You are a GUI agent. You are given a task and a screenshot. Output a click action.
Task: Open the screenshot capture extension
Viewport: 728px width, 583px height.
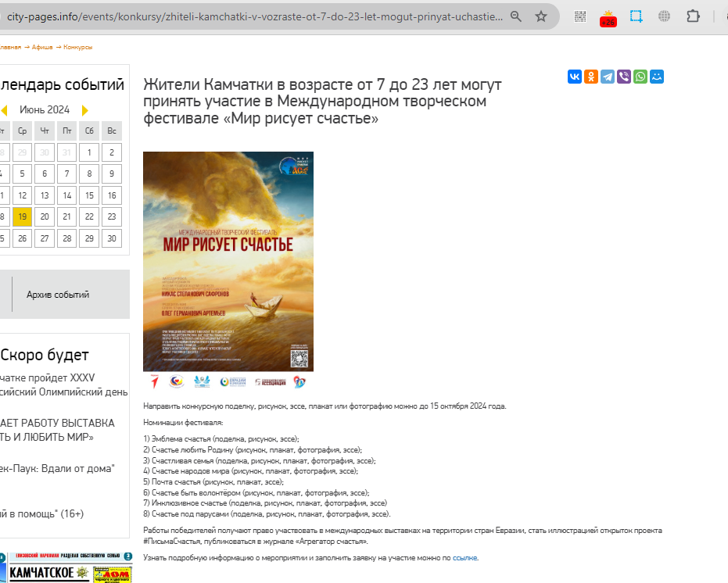coord(636,16)
